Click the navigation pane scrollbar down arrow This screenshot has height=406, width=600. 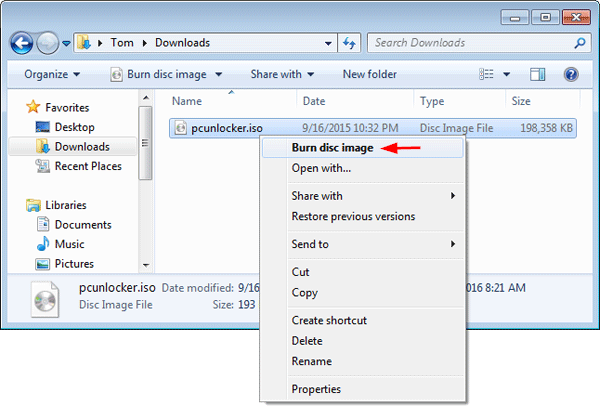146,265
